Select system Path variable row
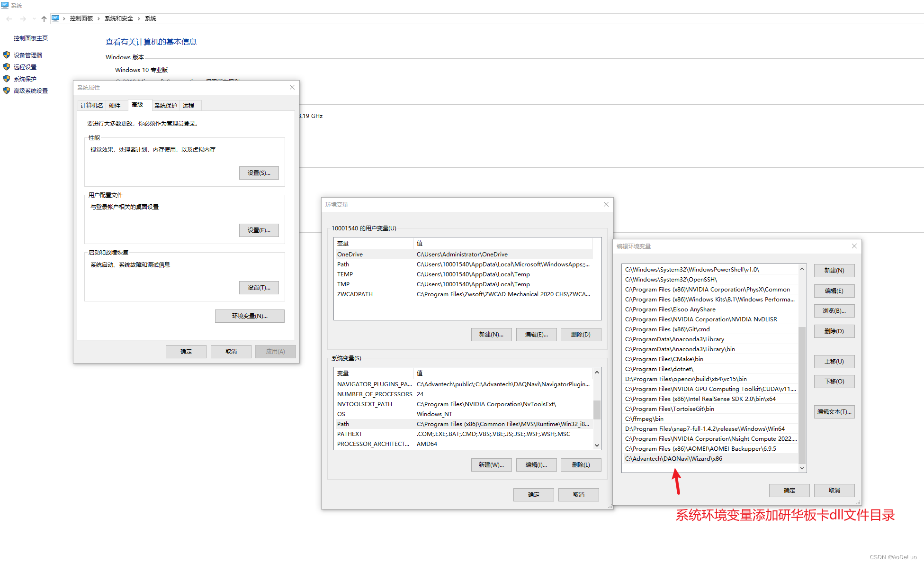Screen dimensions: 924x564 463,424
